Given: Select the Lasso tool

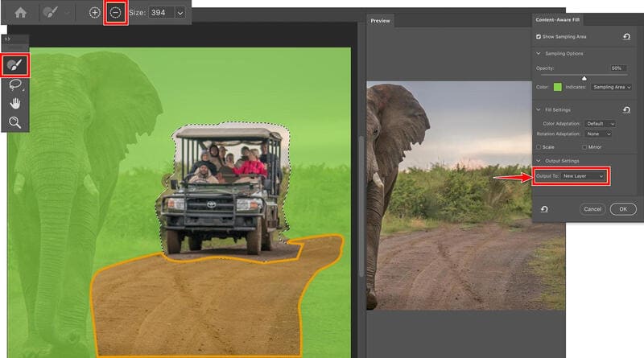Looking at the screenshot, I should (15, 84).
